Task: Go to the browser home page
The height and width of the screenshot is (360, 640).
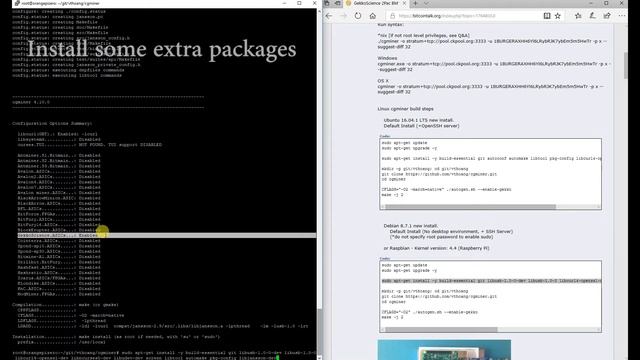Action: pyautogui.click(x=373, y=16)
